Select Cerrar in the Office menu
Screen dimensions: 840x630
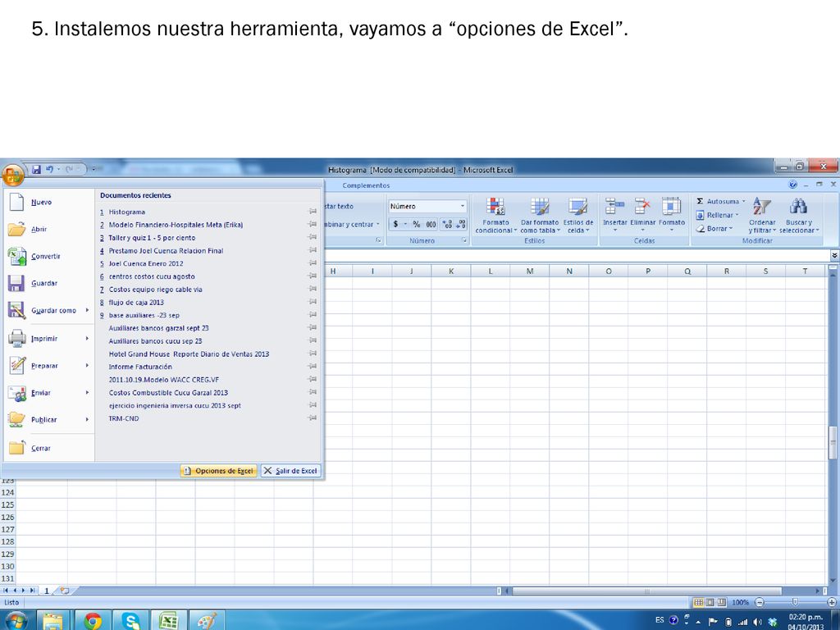coord(41,449)
